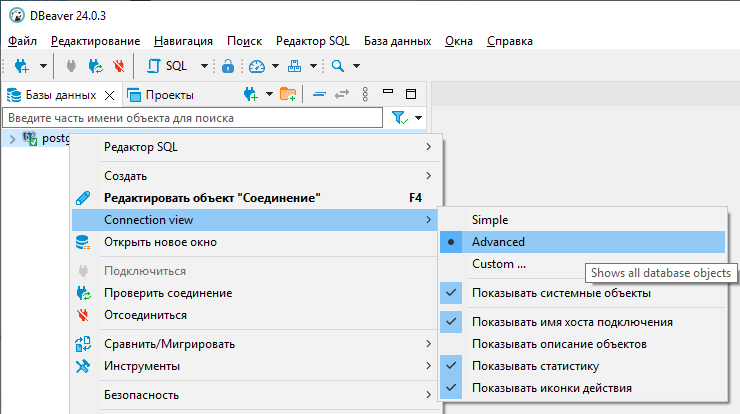The height and width of the screenshot is (414, 740).
Task: Choose Отсоединиться from context menu
Action: click(254, 315)
